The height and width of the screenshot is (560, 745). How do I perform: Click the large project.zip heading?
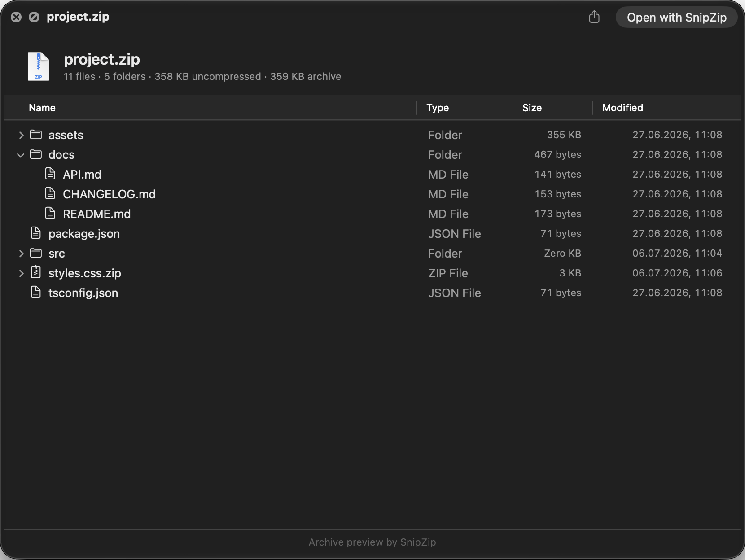(102, 60)
